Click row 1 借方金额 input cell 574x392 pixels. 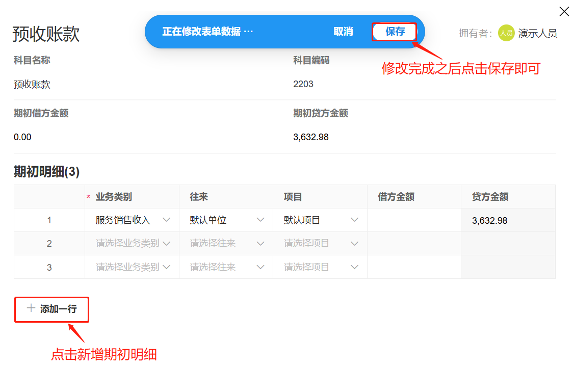pyautogui.click(x=414, y=220)
